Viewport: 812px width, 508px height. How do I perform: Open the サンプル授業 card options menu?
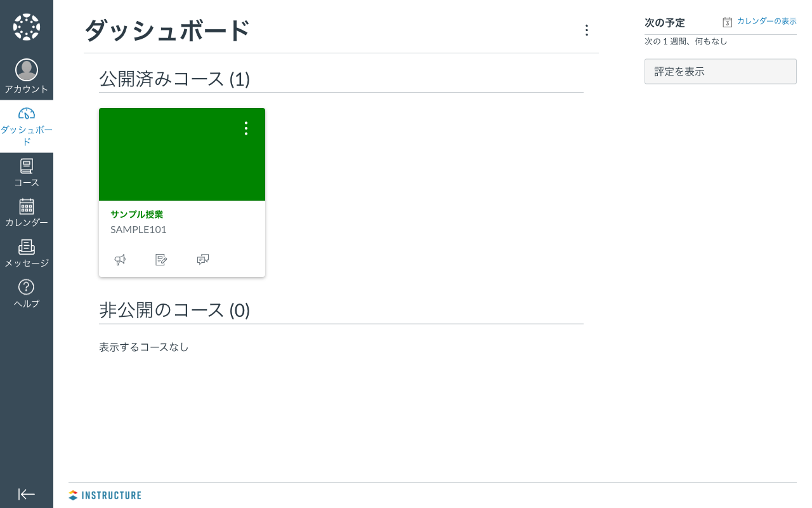pyautogui.click(x=246, y=128)
